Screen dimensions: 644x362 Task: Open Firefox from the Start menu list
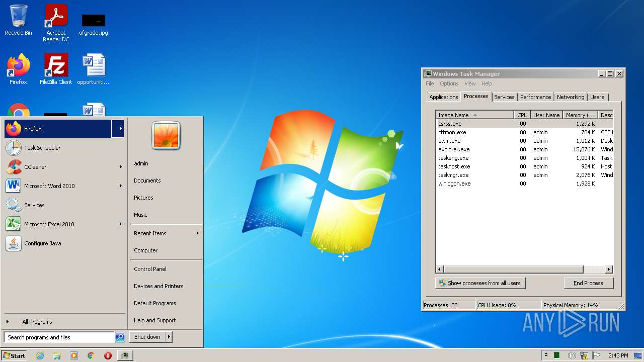[x=58, y=129]
